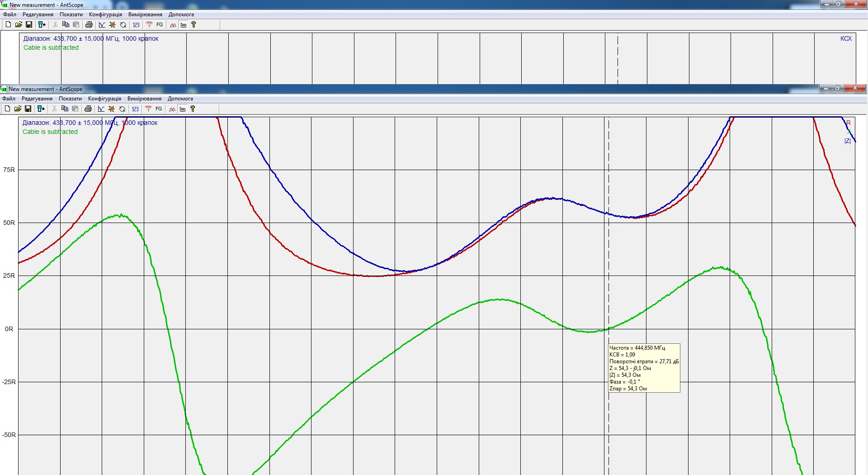This screenshot has width=868, height=475.
Task: Open help question mark in upper window toolbar
Action: tap(193, 25)
